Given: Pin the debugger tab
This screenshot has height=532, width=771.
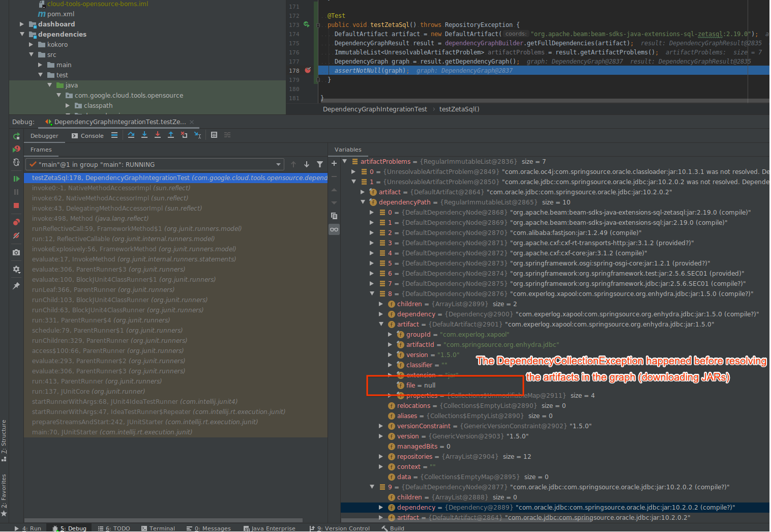Looking at the screenshot, I should [16, 285].
